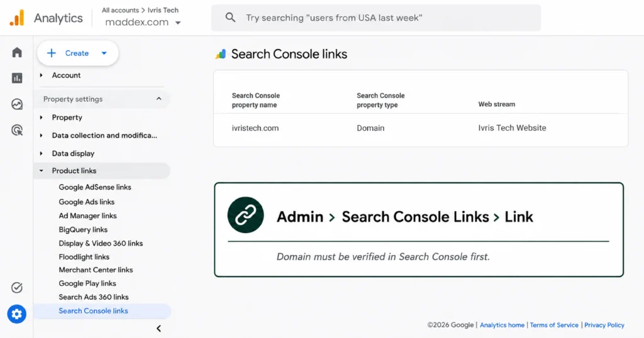Viewport: 644px width, 338px height.
Task: Open the Reports bar chart icon
Action: point(17,78)
